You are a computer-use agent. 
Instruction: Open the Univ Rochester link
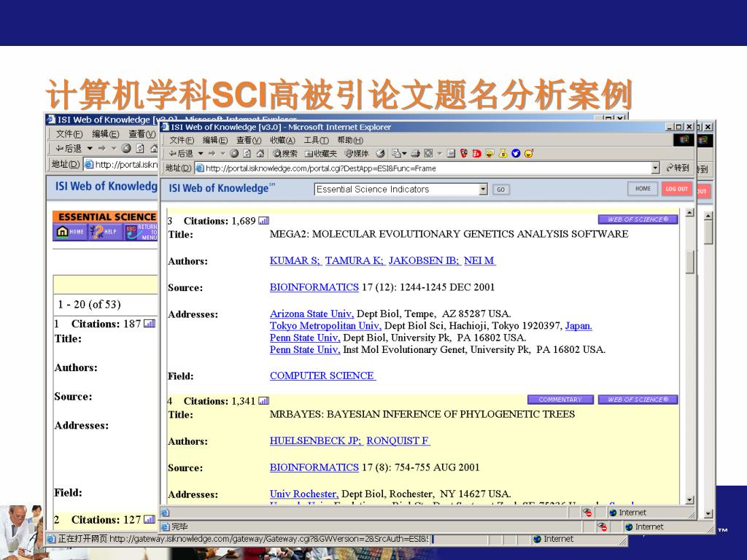click(x=304, y=494)
